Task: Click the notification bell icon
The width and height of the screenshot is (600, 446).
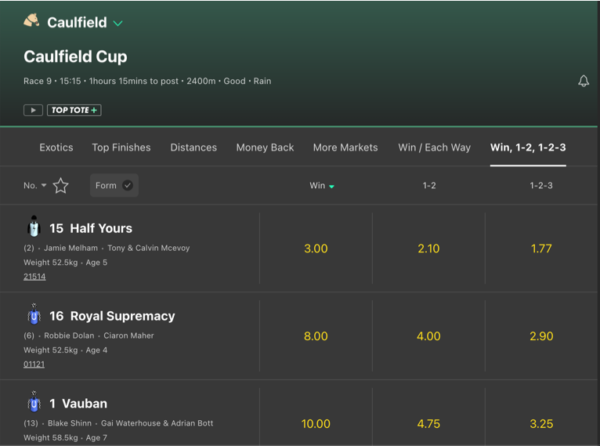Action: click(x=583, y=81)
